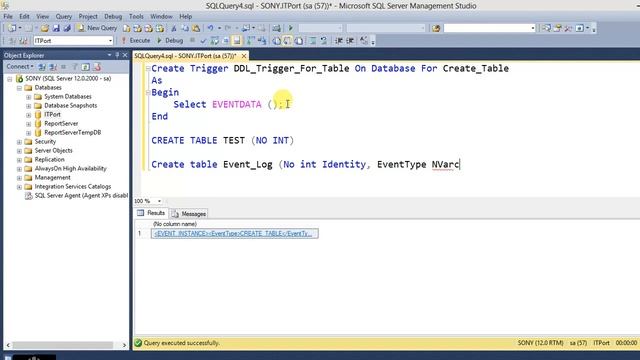Close the Object Explorer panel

click(x=125, y=55)
